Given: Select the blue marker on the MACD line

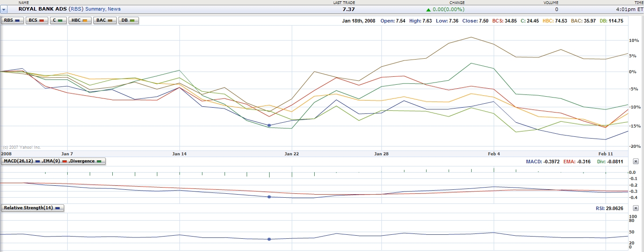Looking at the screenshot, I should (x=269, y=197).
